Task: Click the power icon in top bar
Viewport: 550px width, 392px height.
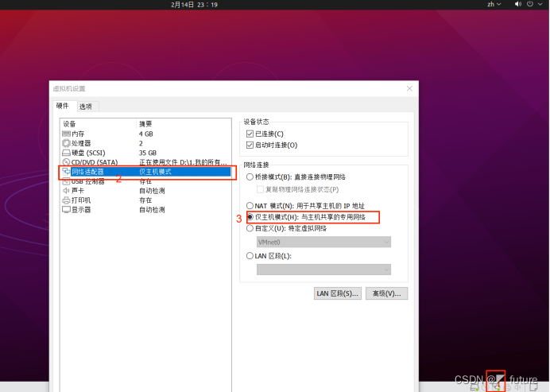Action: pyautogui.click(x=530, y=4)
